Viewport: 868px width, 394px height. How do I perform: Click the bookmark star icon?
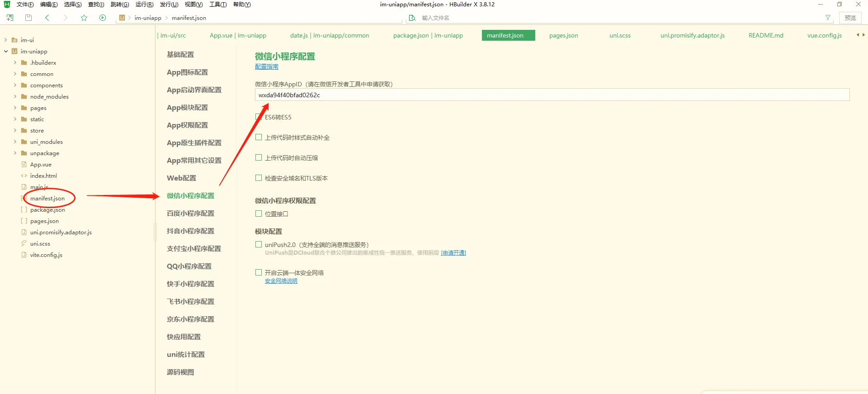click(84, 18)
